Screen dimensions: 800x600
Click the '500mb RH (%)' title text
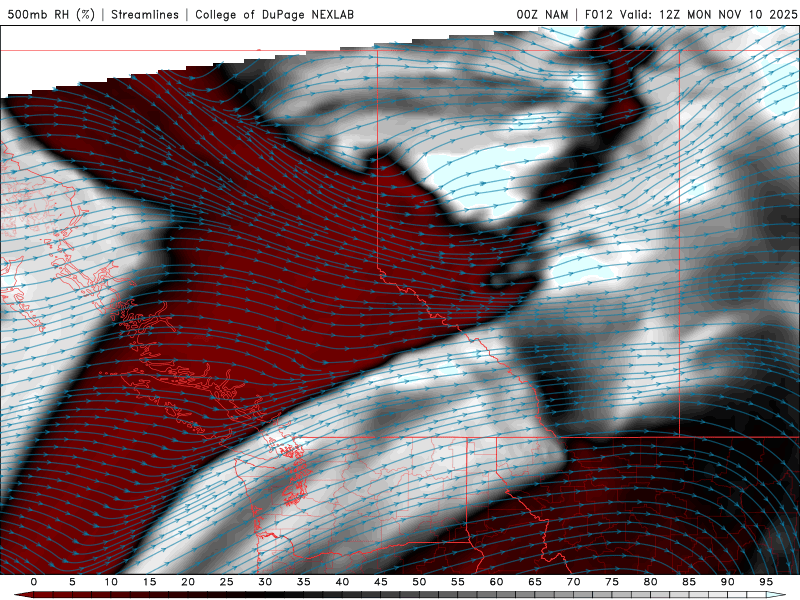click(x=51, y=14)
